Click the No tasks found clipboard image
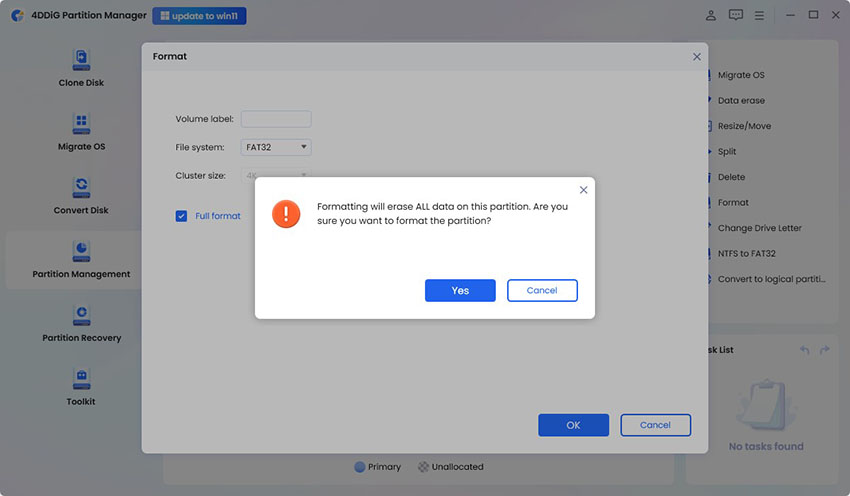 (x=767, y=405)
